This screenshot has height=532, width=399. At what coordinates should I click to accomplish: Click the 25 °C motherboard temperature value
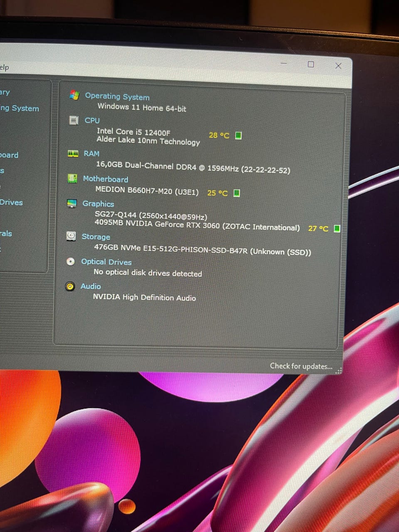[217, 193]
